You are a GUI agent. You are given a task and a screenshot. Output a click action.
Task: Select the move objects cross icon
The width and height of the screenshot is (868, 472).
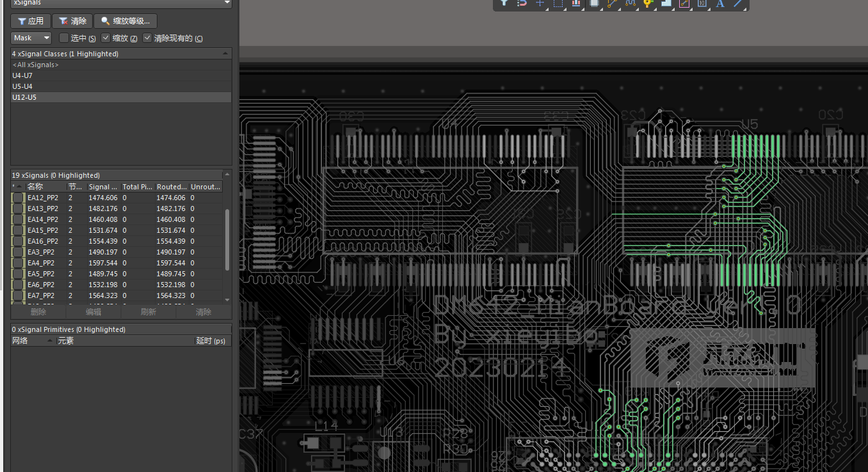point(540,3)
